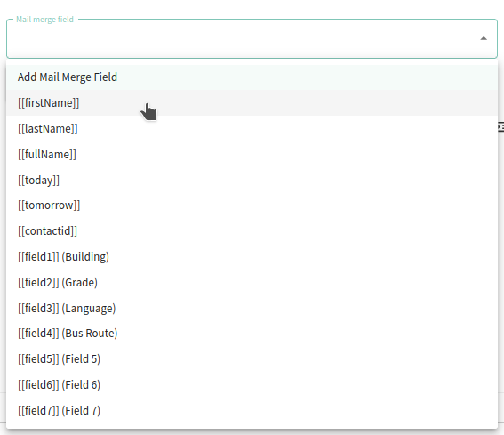
Task: Pick the [[lastName]] merge field
Action: [x=252, y=129]
